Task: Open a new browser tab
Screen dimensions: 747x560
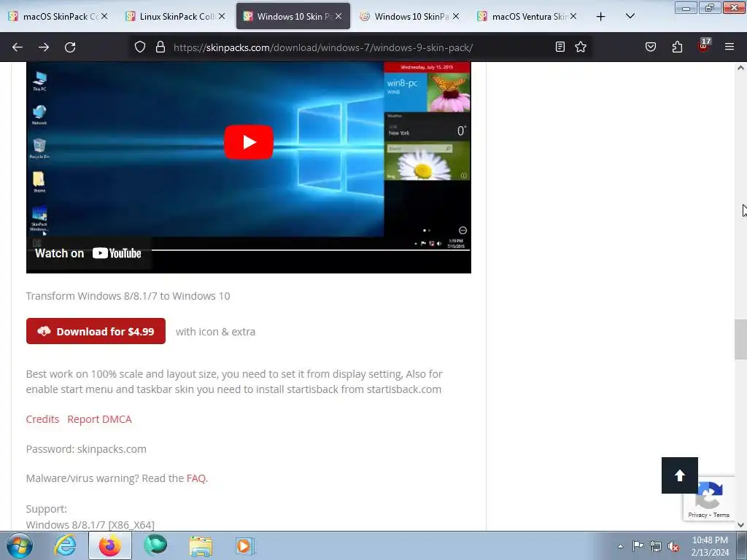Action: (601, 17)
